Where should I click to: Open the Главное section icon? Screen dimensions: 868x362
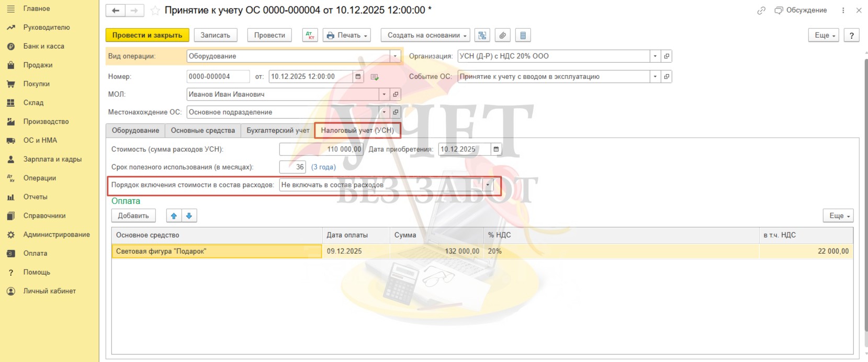10,8
